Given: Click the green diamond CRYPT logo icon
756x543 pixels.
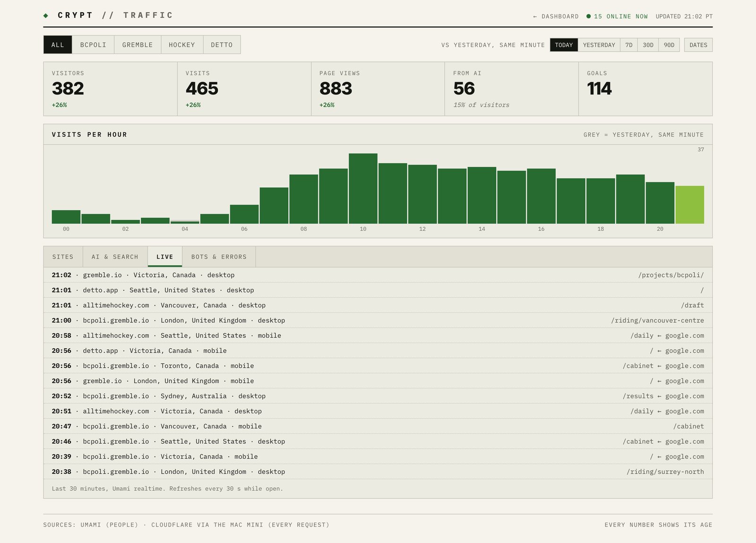Looking at the screenshot, I should coord(46,16).
